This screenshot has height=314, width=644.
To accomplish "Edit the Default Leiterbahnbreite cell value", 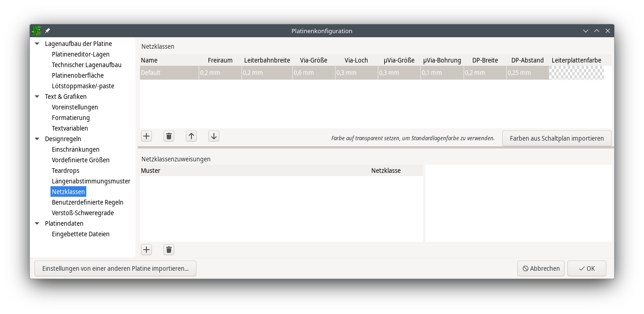I will [x=267, y=73].
